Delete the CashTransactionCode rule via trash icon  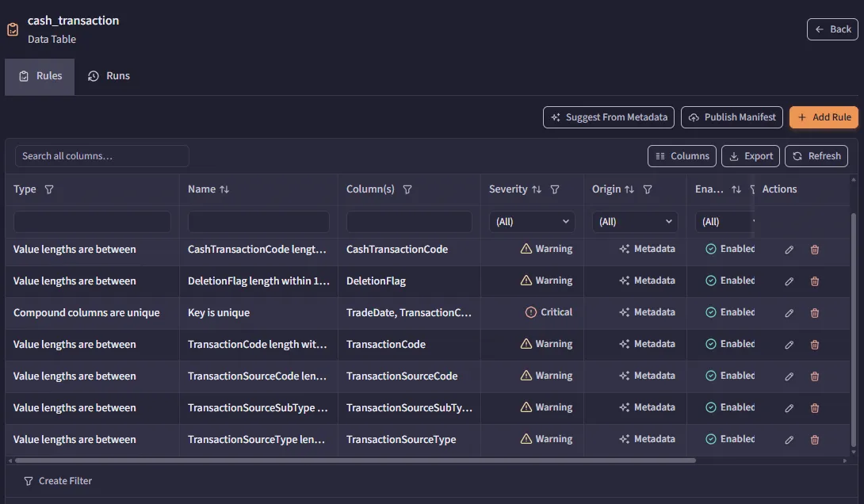point(814,250)
